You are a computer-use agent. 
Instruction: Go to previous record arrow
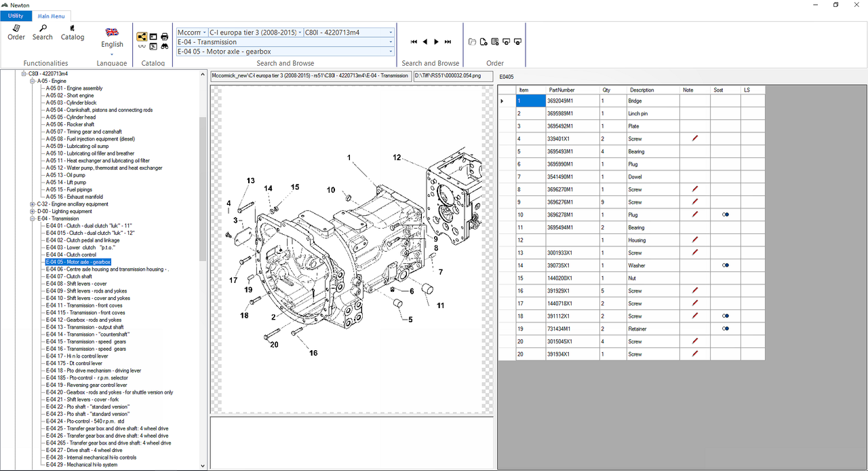point(425,42)
